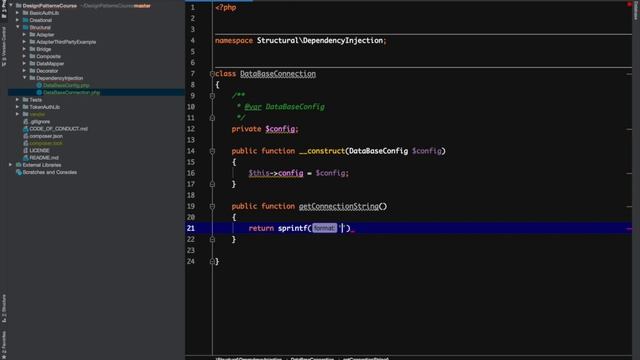This screenshot has height=360, width=640.
Task: Click the Structural folder icon
Action: tap(26, 27)
